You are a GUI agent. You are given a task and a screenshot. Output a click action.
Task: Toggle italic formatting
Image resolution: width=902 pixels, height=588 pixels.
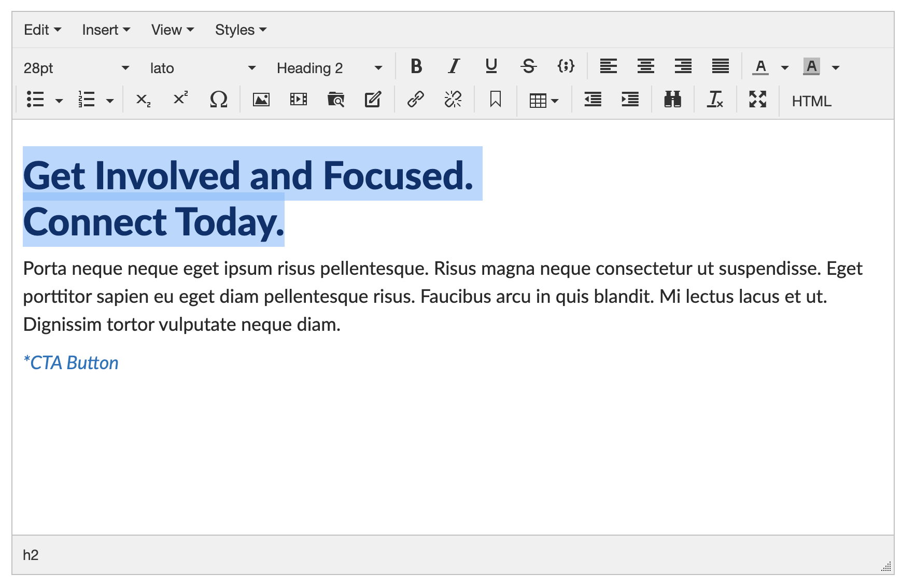pyautogui.click(x=454, y=66)
